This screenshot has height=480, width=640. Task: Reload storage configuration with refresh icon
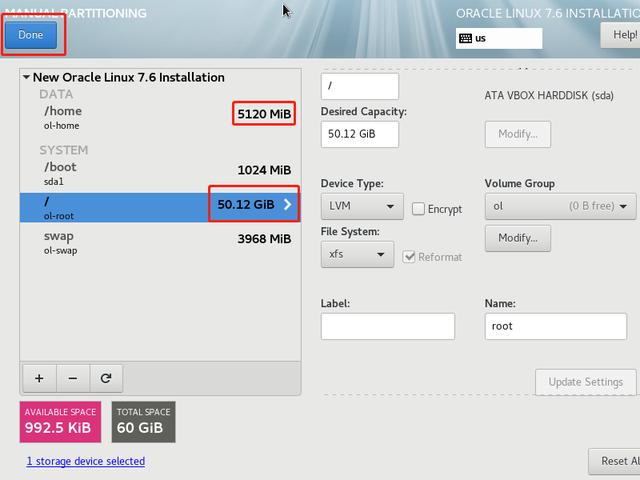106,378
